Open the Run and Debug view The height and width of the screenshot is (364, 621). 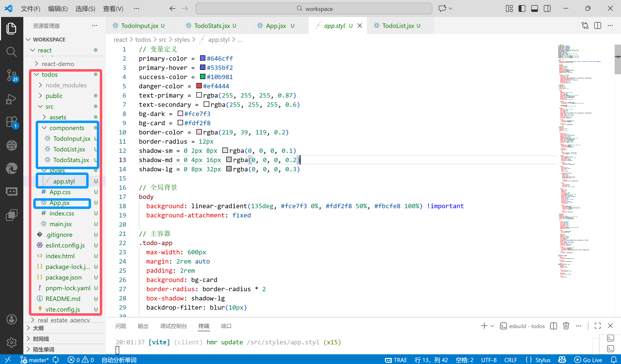(11, 99)
